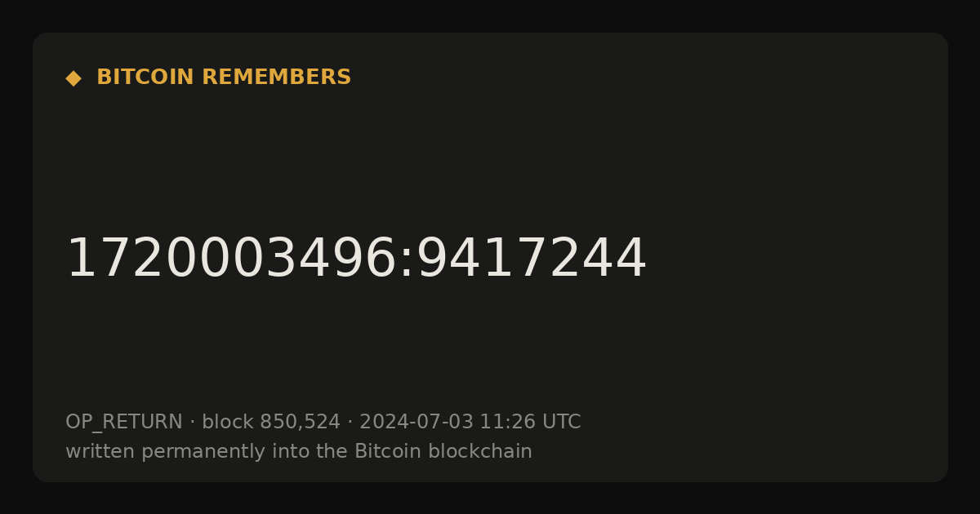Click the orange diamond icon
Viewport: 980px width, 514px height.
pyautogui.click(x=73, y=78)
